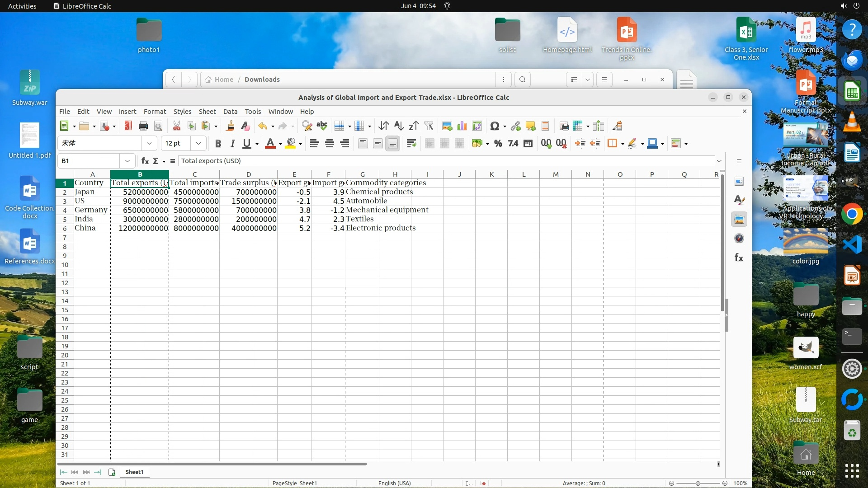
Task: Select the Sheet1 tab
Action: tap(134, 472)
